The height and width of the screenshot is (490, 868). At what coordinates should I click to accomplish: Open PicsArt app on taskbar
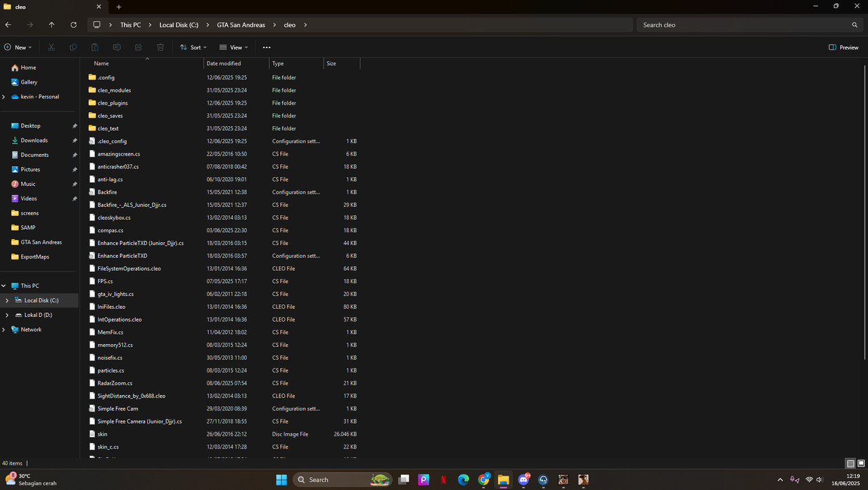coord(424,479)
